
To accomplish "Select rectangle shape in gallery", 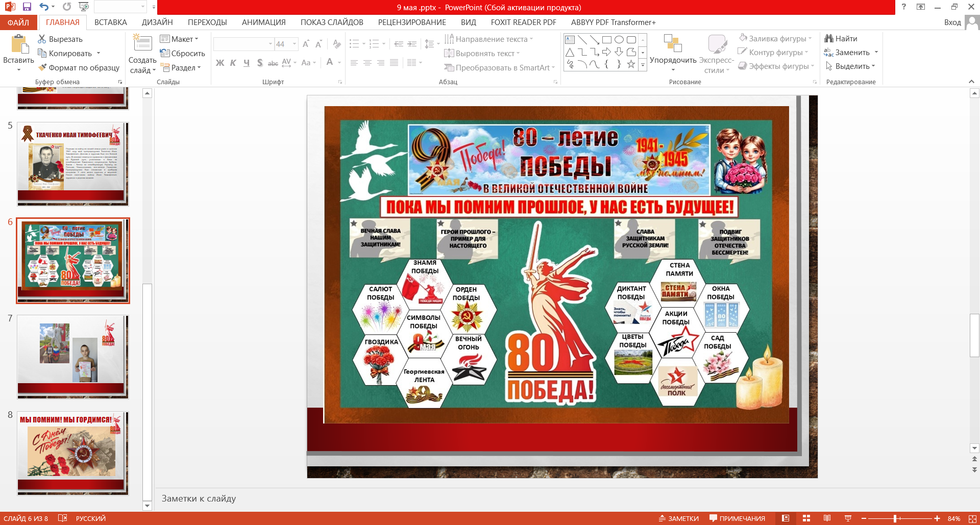I will click(607, 40).
